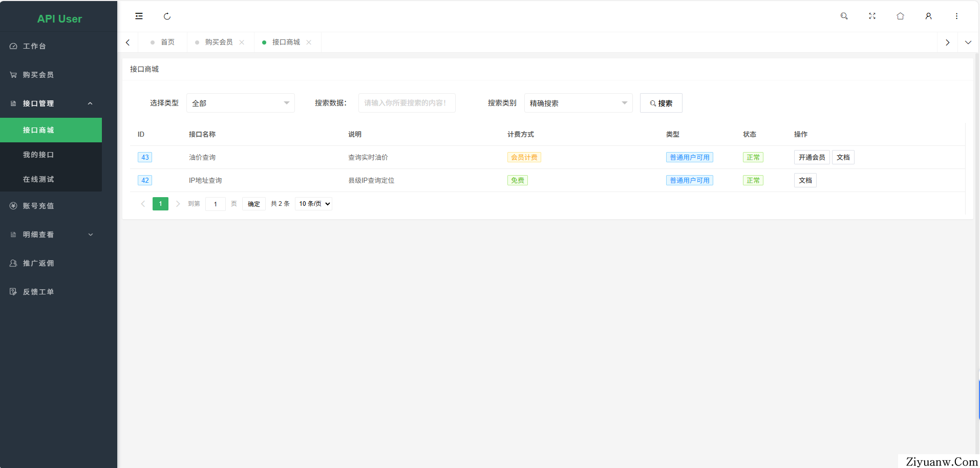Open 接口商城 in the sidebar
This screenshot has width=980, height=468.
[x=51, y=130]
